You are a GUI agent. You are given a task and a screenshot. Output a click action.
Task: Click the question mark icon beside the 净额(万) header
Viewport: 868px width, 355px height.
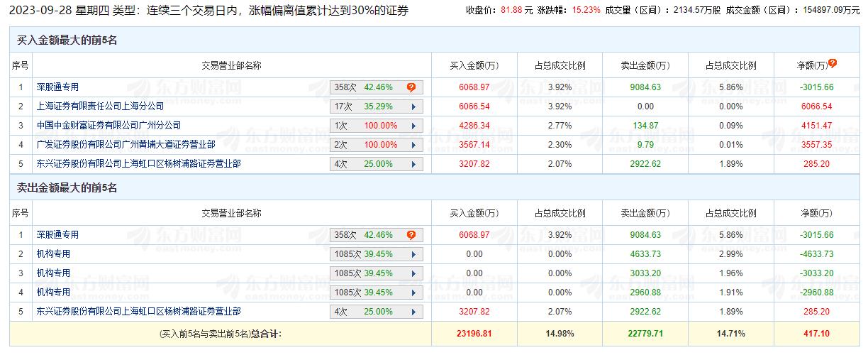[x=833, y=63]
